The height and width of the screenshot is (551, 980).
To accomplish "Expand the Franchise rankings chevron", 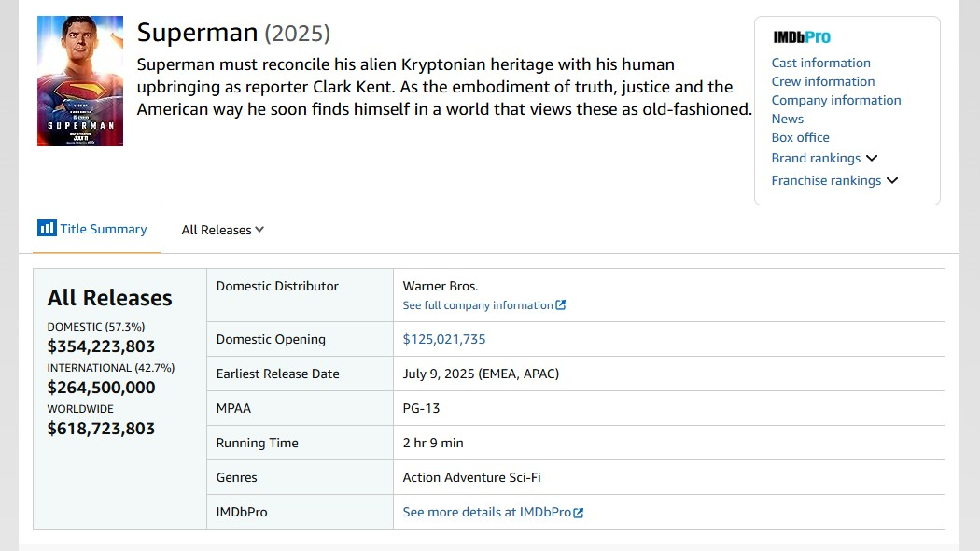I will (892, 180).
